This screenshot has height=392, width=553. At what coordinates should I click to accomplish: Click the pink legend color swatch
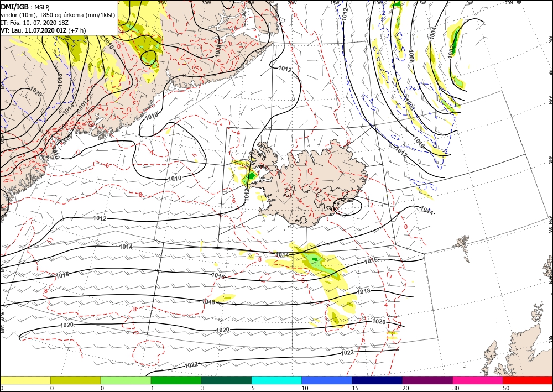478,380
